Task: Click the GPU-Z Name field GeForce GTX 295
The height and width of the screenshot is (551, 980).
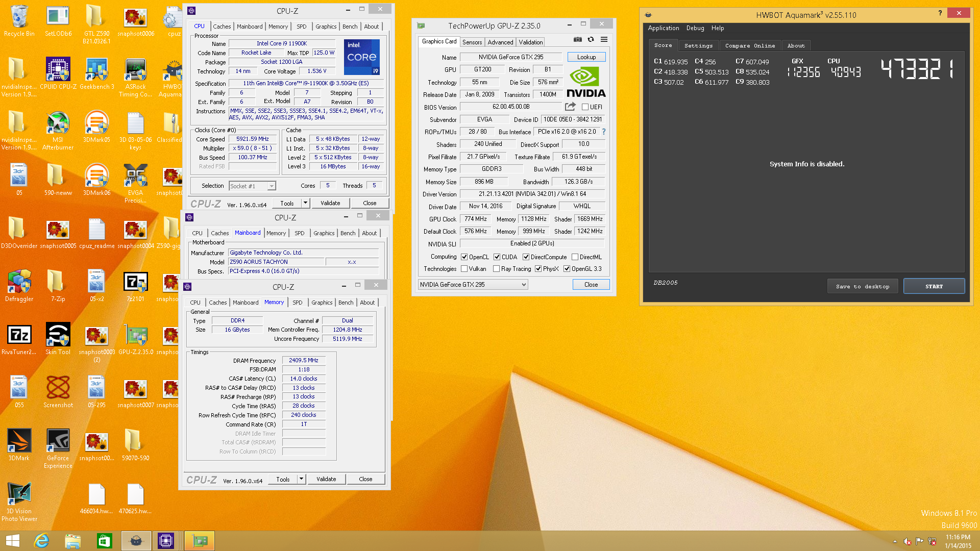Action: click(510, 57)
